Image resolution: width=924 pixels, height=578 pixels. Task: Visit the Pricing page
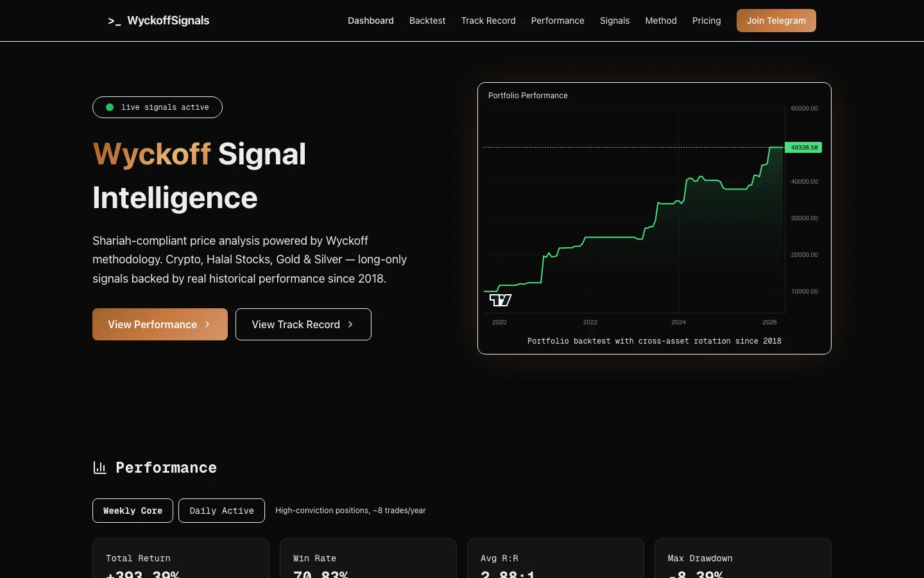click(706, 21)
